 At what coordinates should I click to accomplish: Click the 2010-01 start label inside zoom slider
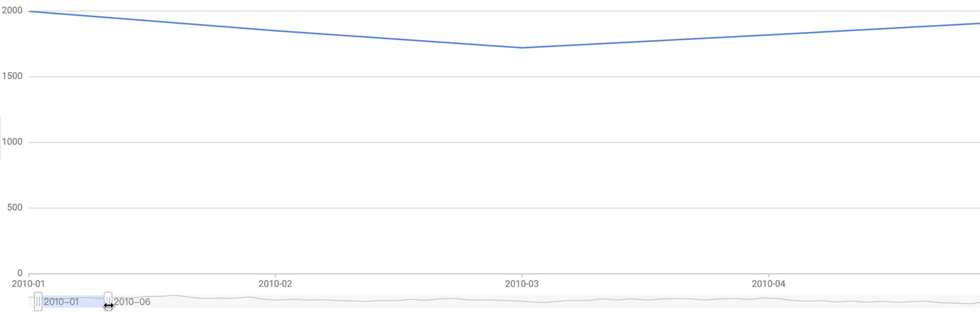click(61, 302)
